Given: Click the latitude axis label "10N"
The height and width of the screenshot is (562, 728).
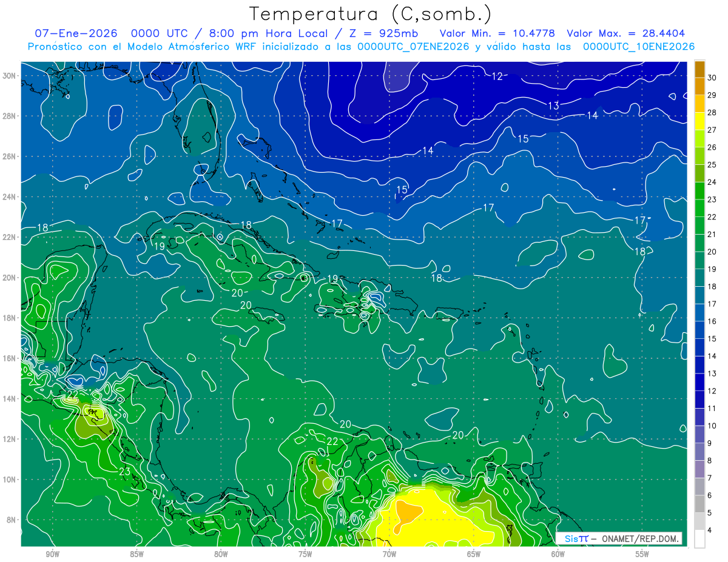Looking at the screenshot, I should click(x=9, y=480).
